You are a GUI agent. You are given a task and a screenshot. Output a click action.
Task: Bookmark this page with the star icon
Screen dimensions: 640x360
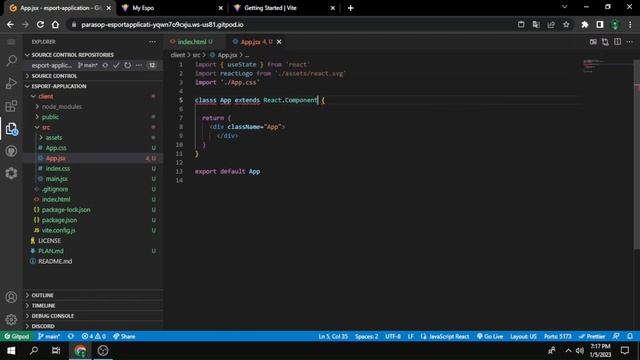point(566,24)
